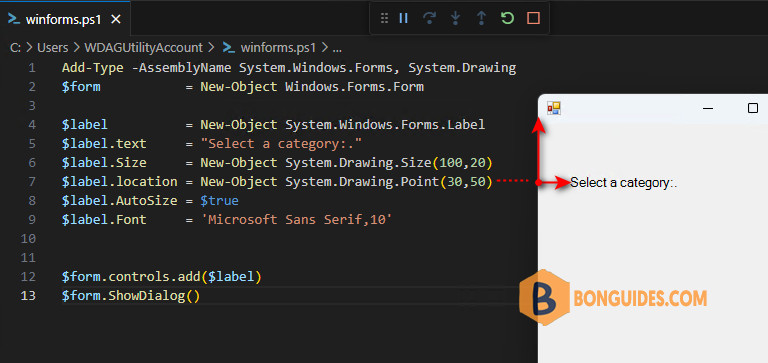Screen dimensions: 768x363
Task: Click the PowerShell icon on the winforms.ps1 tab
Action: (x=15, y=20)
